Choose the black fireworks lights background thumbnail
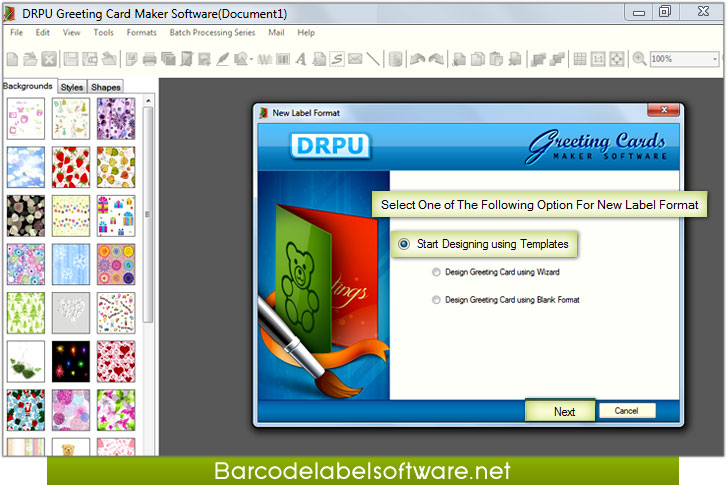The width and height of the screenshot is (727, 485). 70,362
